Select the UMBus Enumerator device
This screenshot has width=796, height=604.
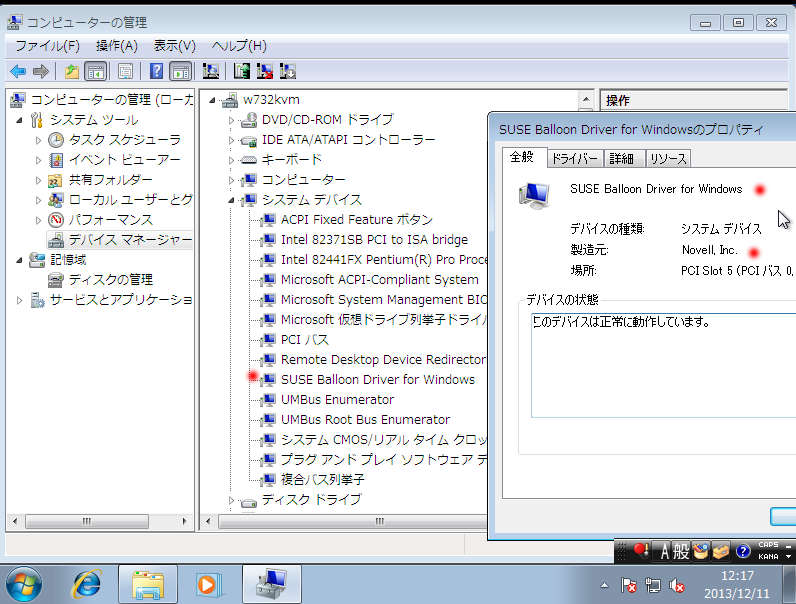pyautogui.click(x=327, y=400)
